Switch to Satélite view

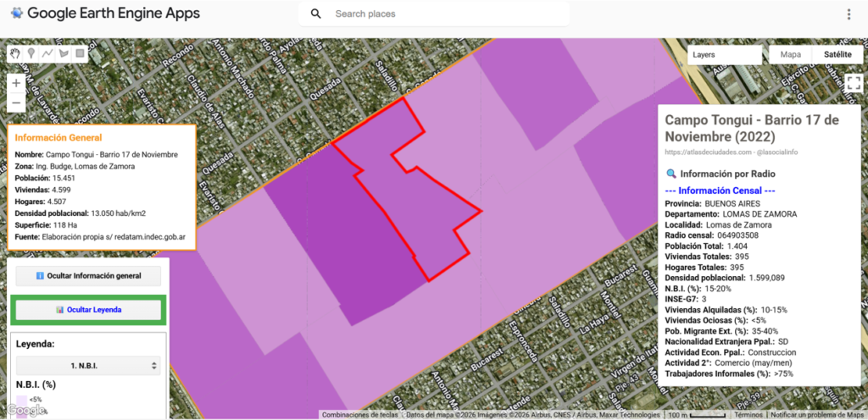[837, 54]
